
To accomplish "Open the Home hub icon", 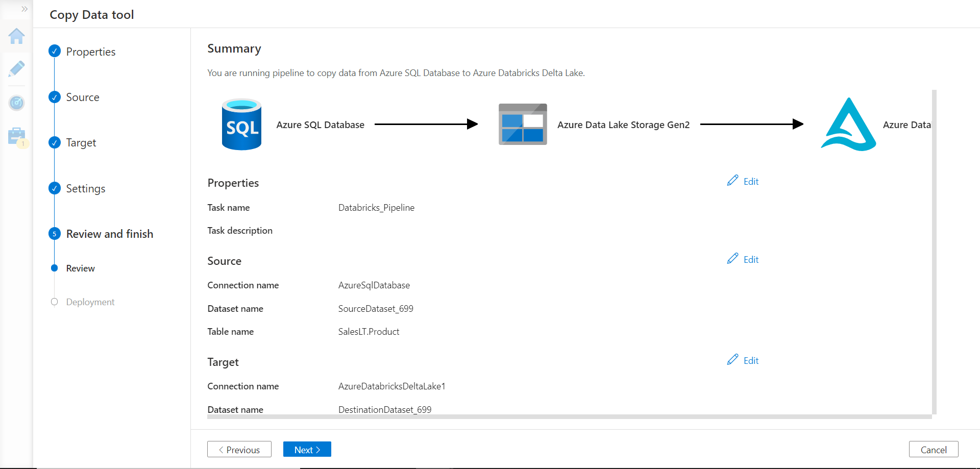I will coord(16,36).
